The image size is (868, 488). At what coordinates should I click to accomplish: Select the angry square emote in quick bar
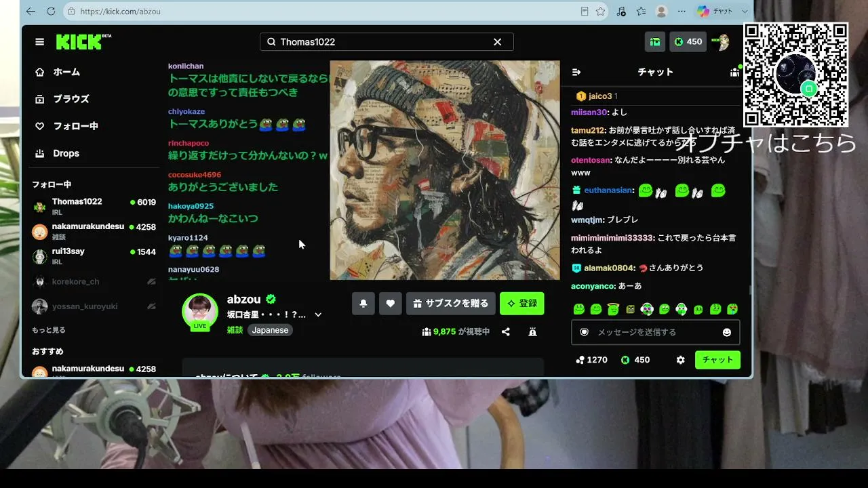pyautogui.click(x=630, y=309)
